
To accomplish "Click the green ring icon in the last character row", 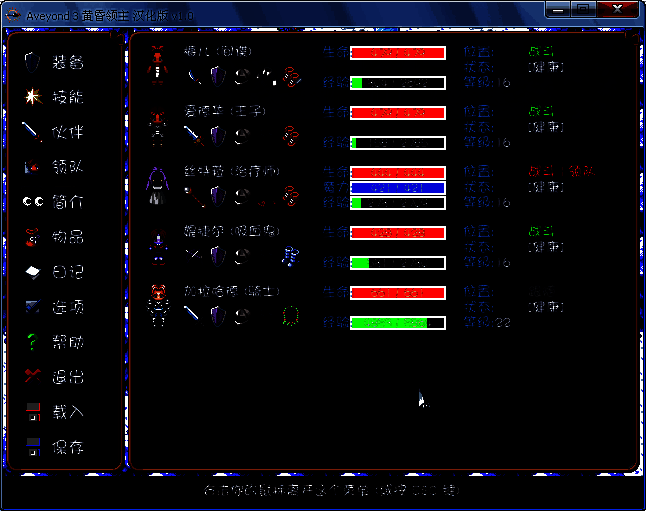I will tap(292, 314).
